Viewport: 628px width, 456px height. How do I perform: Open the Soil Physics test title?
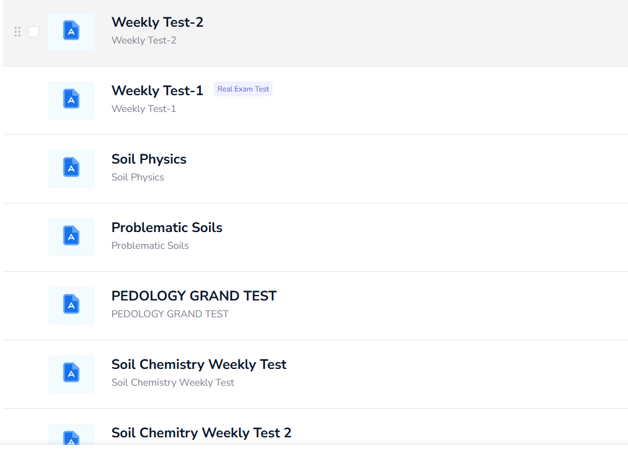pos(149,159)
